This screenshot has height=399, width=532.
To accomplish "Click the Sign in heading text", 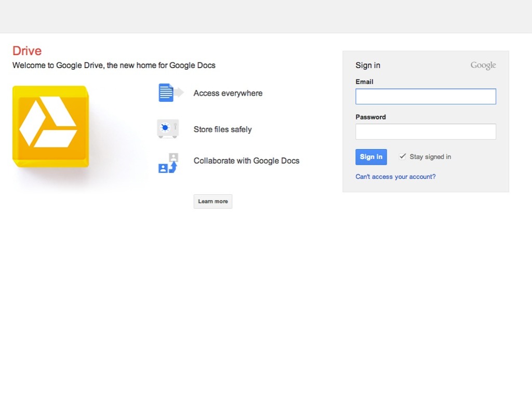I will tap(368, 65).
